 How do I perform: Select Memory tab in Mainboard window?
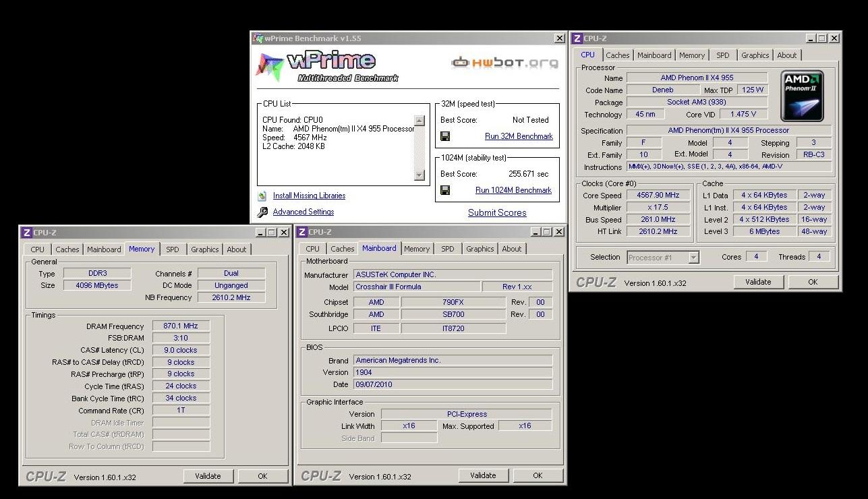pos(417,249)
